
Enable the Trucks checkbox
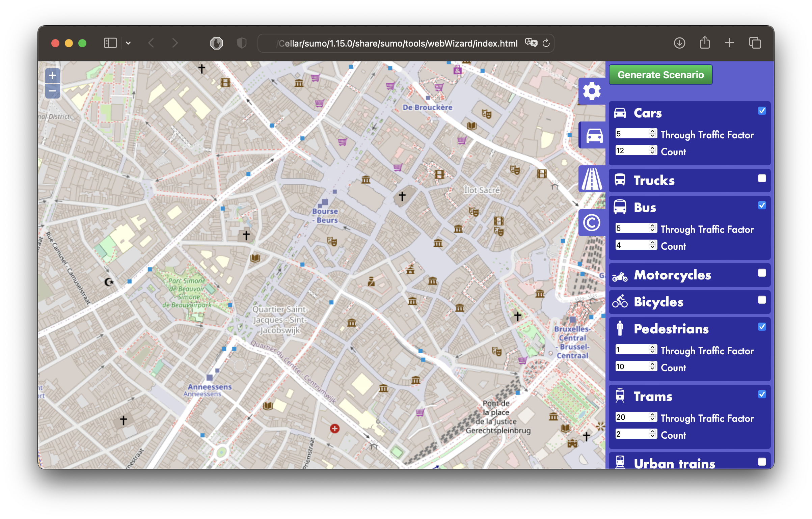click(x=762, y=178)
